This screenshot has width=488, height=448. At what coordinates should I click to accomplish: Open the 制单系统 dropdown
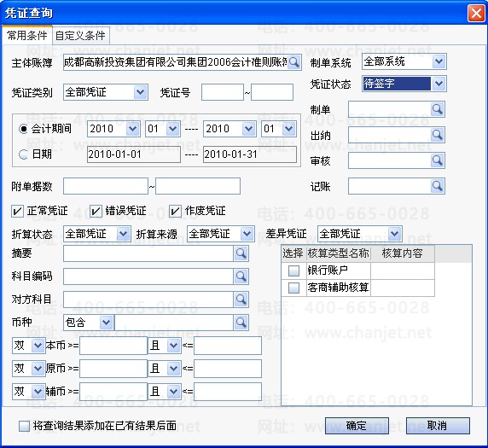[439, 61]
